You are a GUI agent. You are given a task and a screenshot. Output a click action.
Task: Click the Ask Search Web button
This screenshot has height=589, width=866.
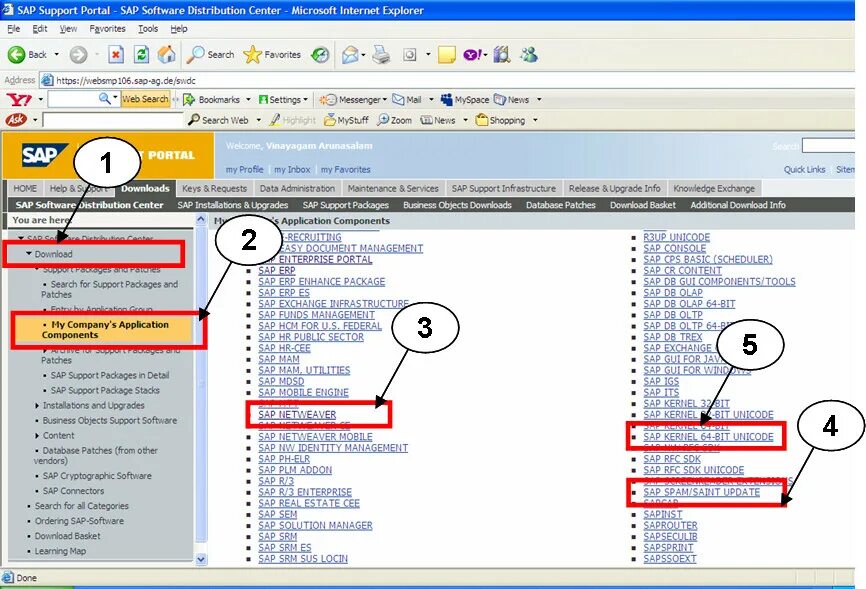pos(218,120)
